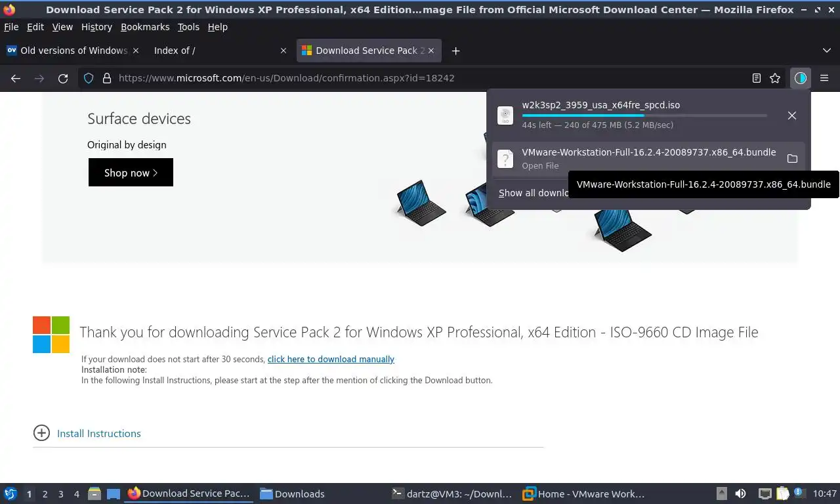Cancel the w2k3sp2 ISO download
Screen dimensions: 840x504
click(792, 115)
